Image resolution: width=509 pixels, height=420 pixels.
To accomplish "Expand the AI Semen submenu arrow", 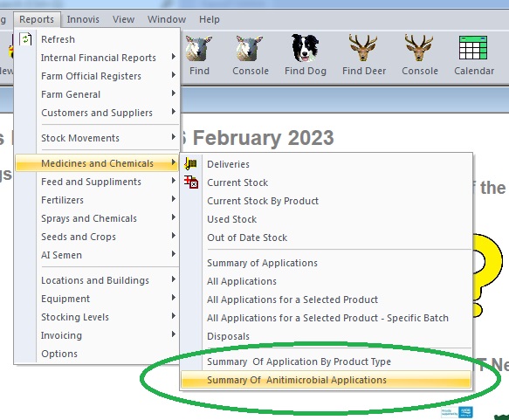I will tap(174, 254).
